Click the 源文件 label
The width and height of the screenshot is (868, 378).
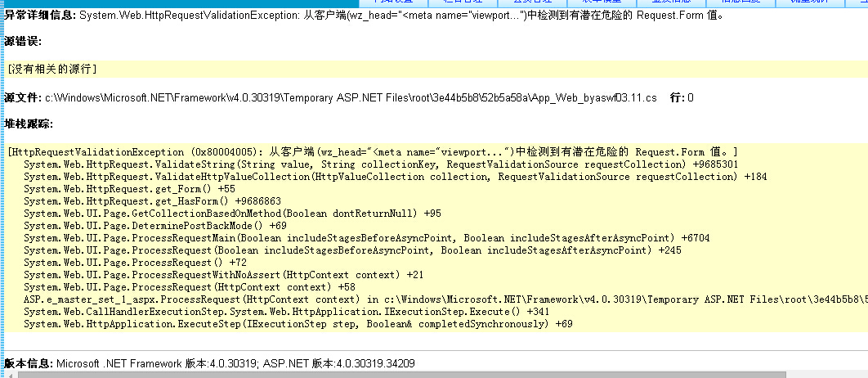pos(22,97)
